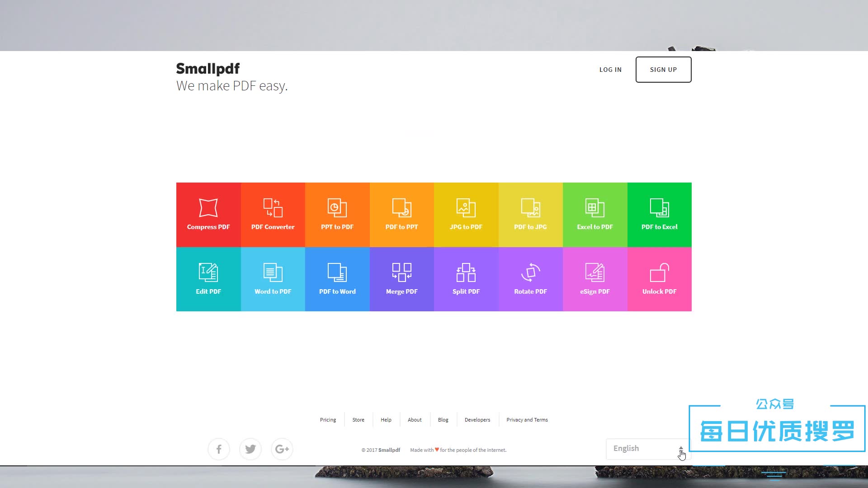Select the Rotate PDF tile
The width and height of the screenshot is (868, 488).
531,279
